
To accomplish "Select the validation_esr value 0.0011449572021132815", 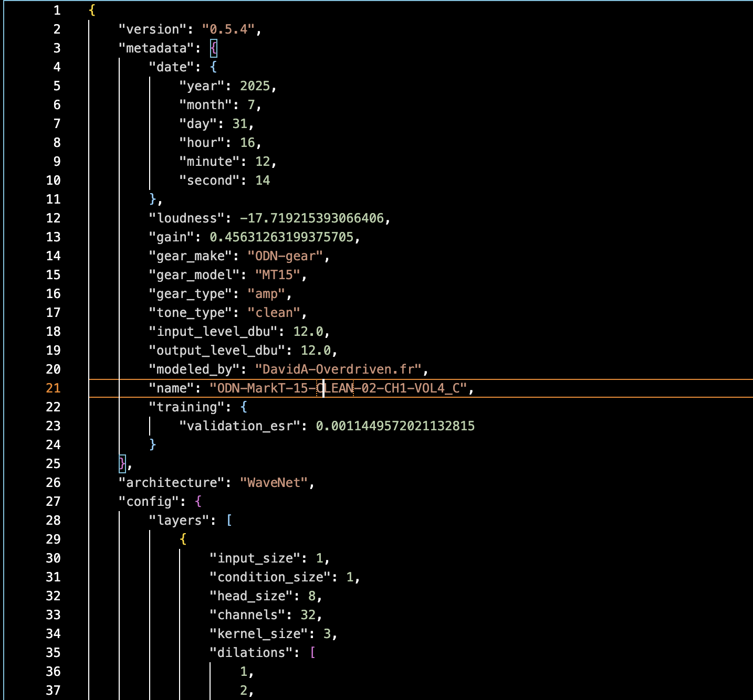I will [x=395, y=426].
